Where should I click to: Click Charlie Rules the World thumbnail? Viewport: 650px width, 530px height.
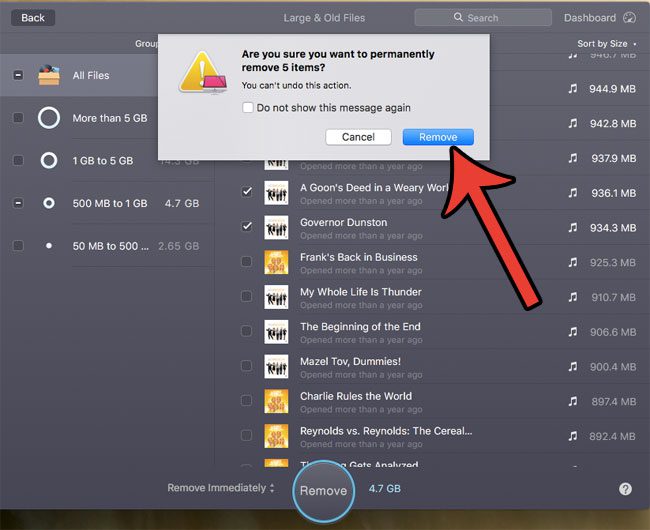point(276,402)
